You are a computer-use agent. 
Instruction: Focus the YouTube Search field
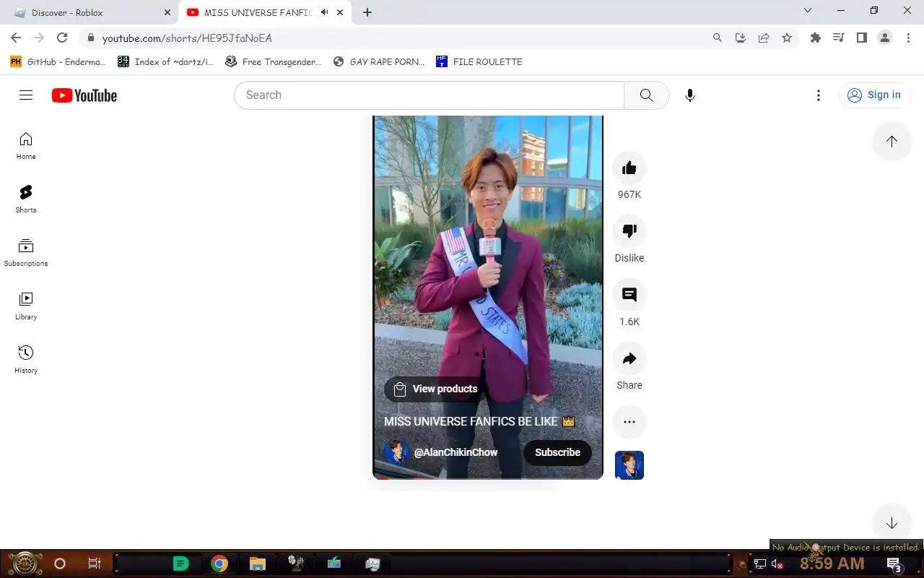click(x=430, y=95)
